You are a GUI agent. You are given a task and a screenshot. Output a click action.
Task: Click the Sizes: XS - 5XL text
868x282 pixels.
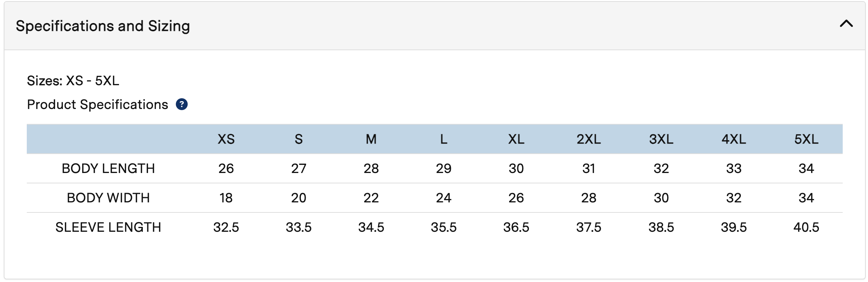(73, 81)
